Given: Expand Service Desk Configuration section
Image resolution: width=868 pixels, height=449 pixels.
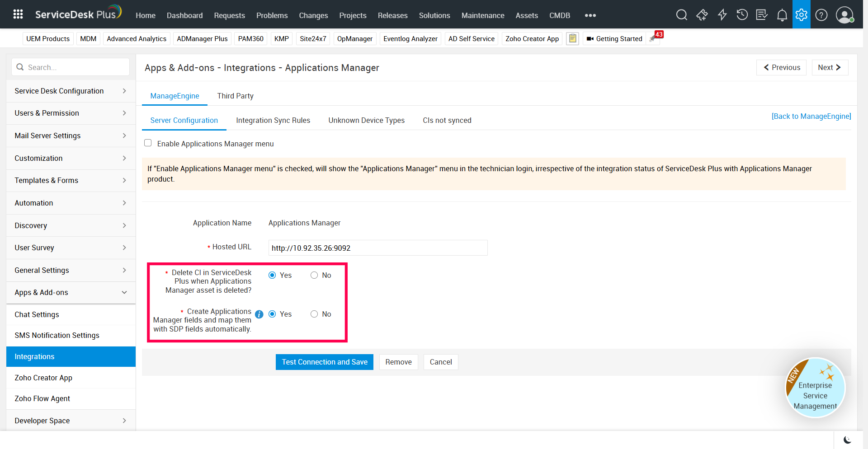Looking at the screenshot, I should pyautogui.click(x=71, y=91).
